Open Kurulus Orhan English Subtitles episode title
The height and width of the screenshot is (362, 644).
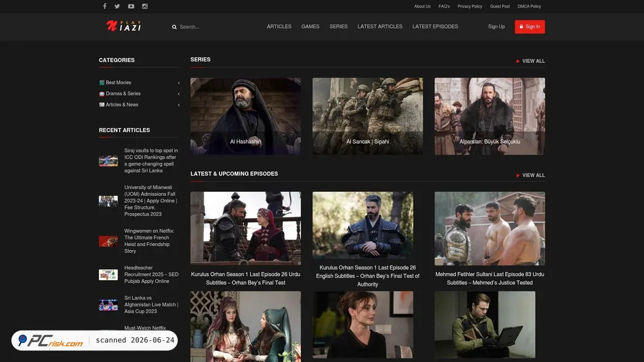(x=368, y=276)
